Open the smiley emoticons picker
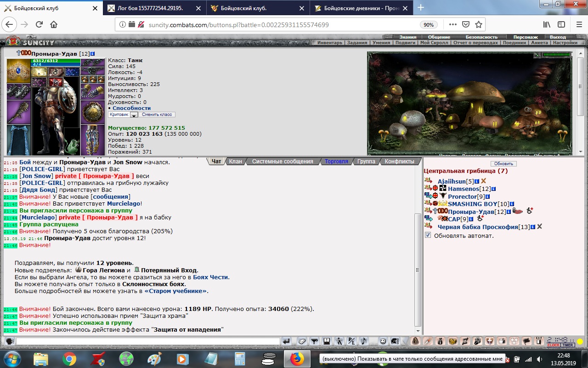This screenshot has height=368, width=588. tap(382, 341)
